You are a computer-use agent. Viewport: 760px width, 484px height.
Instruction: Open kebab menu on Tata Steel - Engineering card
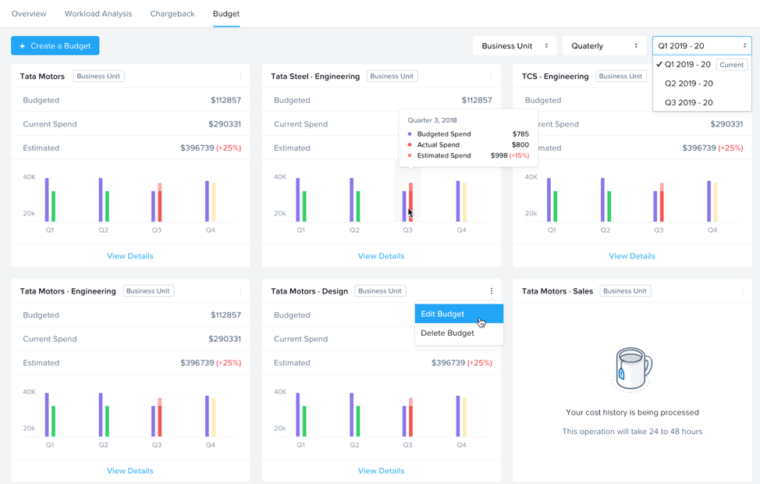(491, 76)
